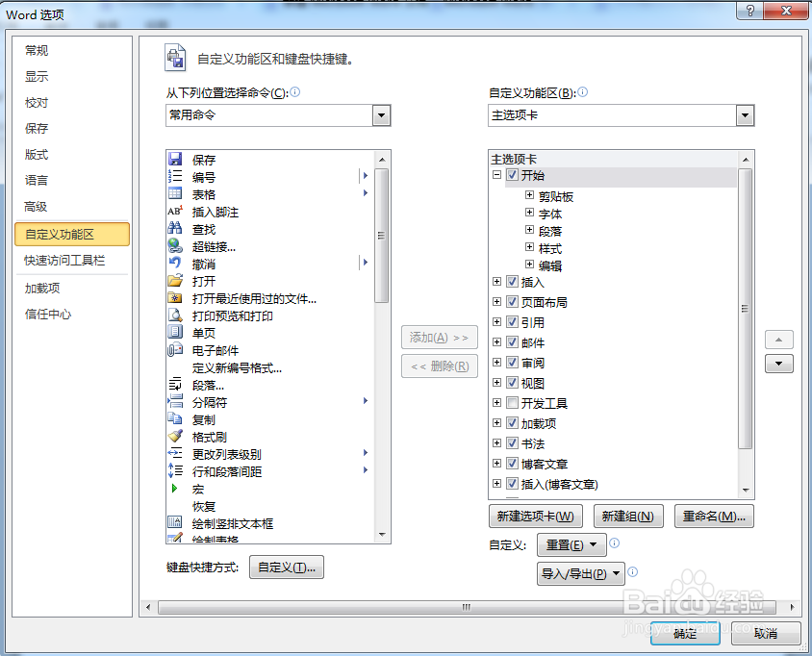Click the 打开最近使用过的文件 icon
This screenshot has width=812, height=656.
click(x=175, y=298)
